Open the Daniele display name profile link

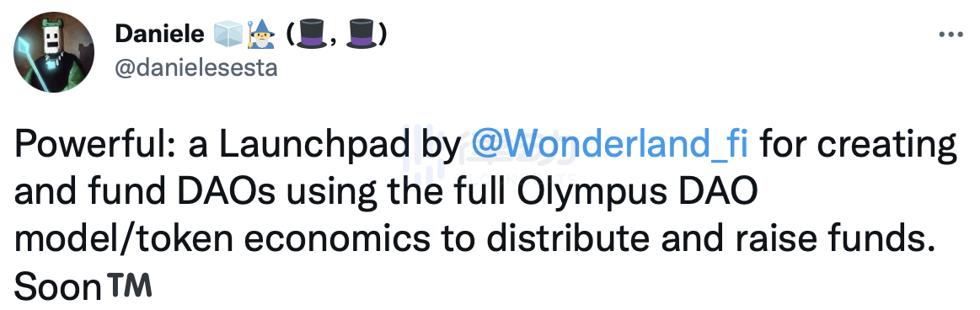(x=159, y=35)
